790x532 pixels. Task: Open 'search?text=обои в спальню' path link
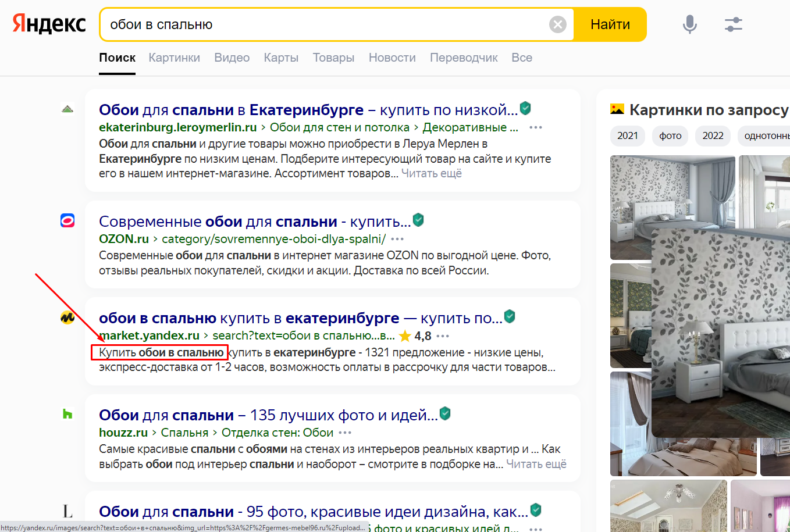304,335
